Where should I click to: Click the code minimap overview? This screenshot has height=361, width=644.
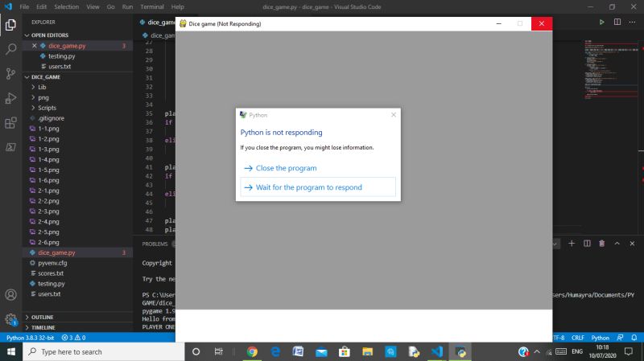611,70
